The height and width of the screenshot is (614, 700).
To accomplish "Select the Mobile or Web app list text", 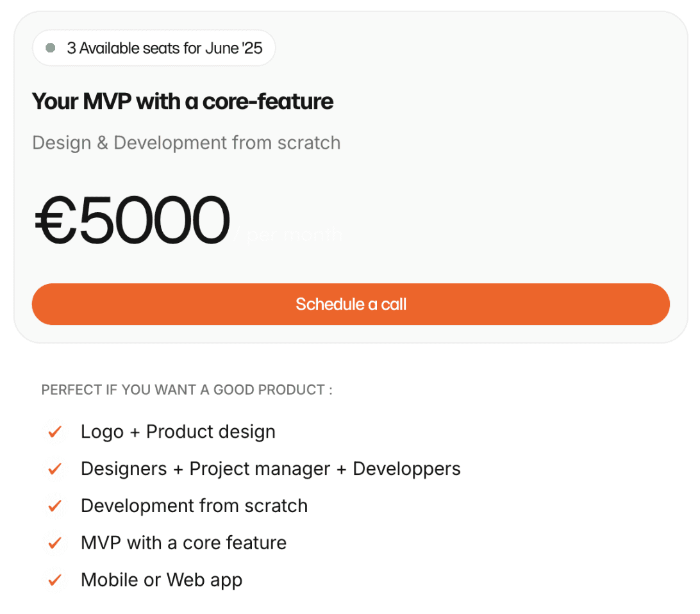I will pos(162,579).
